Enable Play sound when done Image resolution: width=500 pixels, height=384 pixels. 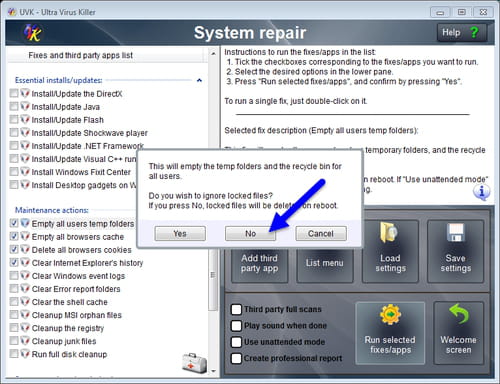coord(236,326)
